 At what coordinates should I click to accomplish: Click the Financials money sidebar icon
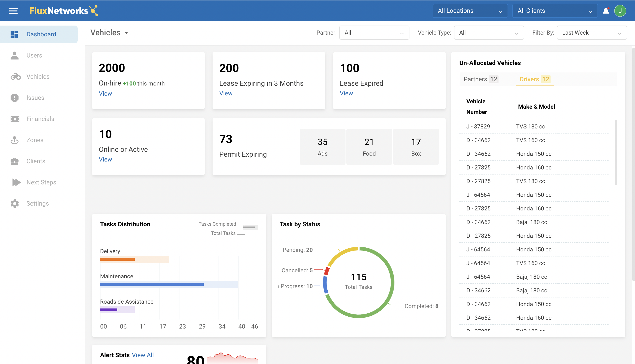15,119
